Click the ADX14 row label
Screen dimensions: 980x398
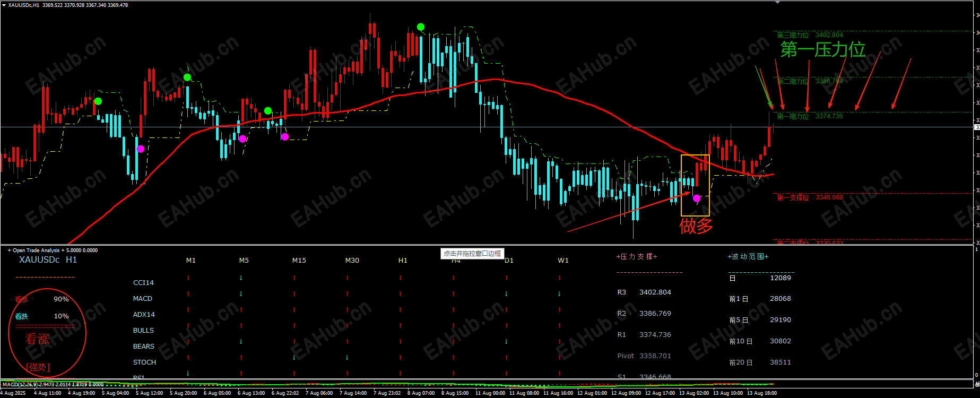(x=144, y=315)
